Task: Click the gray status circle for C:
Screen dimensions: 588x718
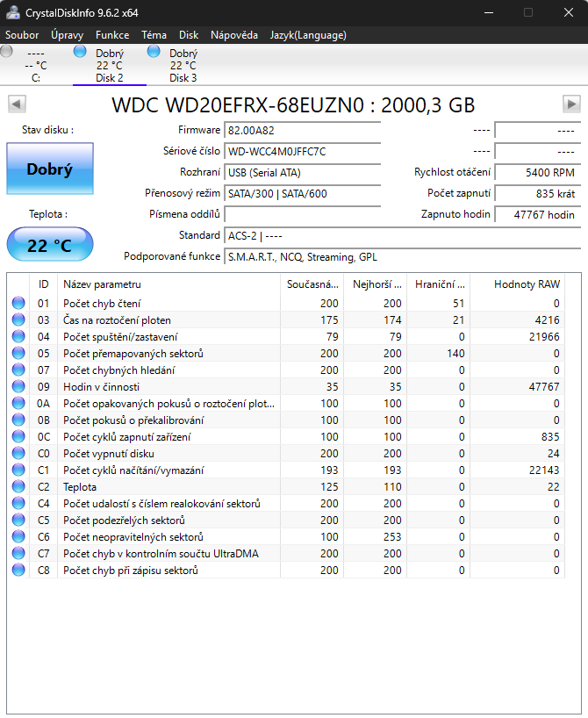Action: click(x=6, y=51)
